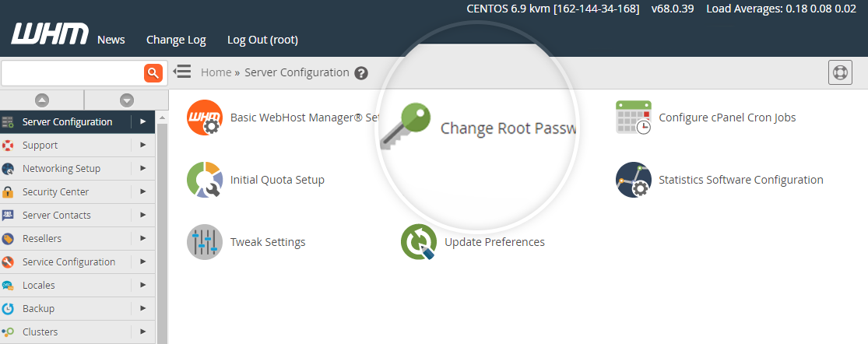
Task: Expand the Security Center arrow
Action: tap(142, 192)
